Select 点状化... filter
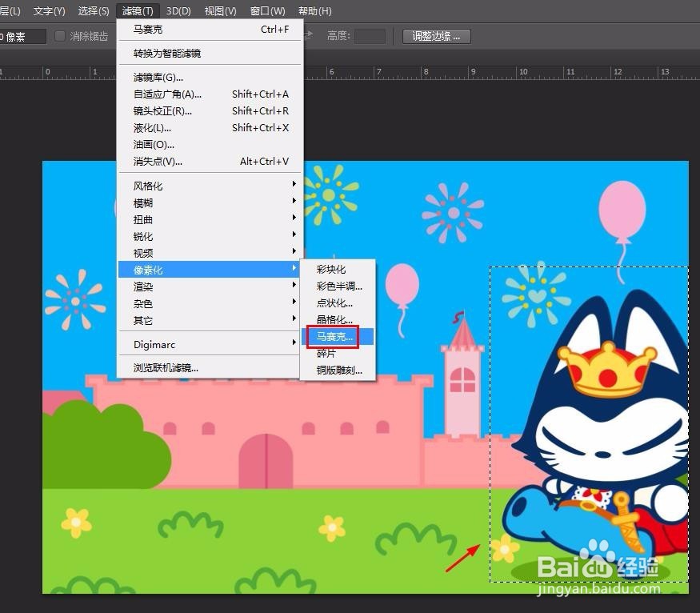Screen dimensions: 700x613 [338, 303]
